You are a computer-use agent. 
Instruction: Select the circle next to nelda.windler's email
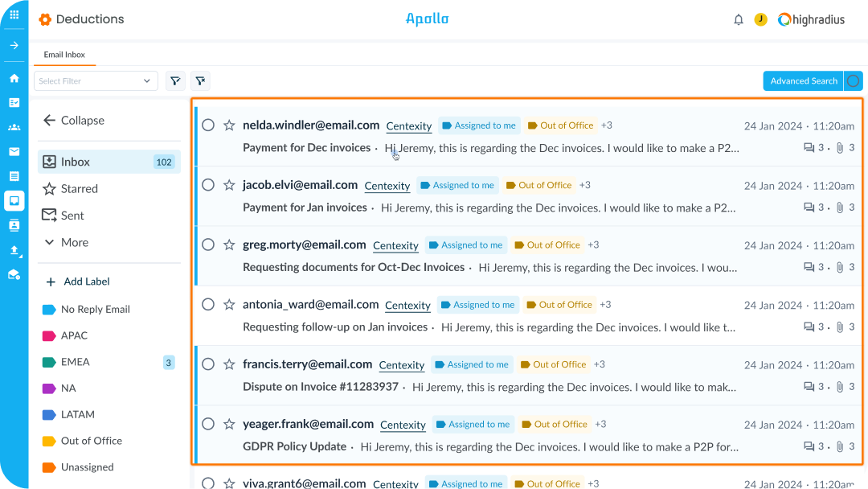click(x=208, y=125)
